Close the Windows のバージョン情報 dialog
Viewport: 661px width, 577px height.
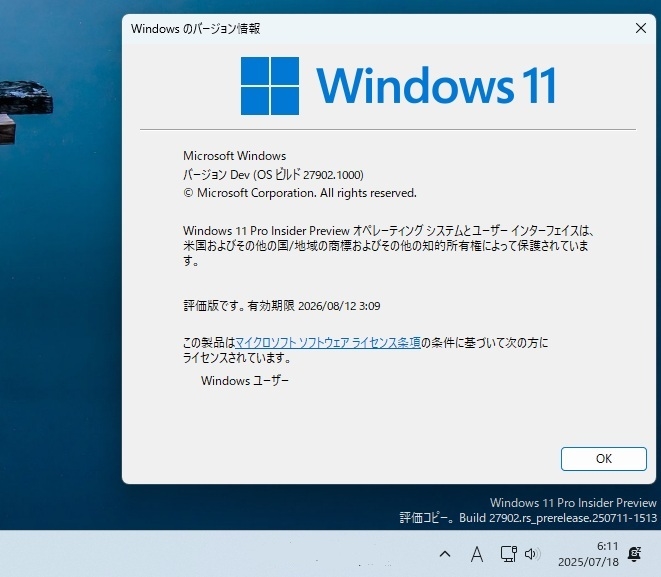[640, 28]
